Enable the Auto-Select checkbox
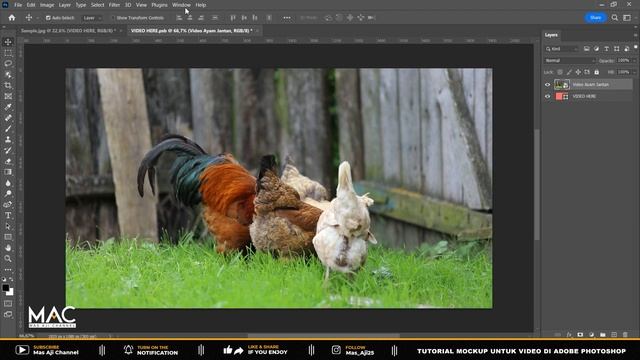This screenshot has height=360, width=640. [x=48, y=18]
